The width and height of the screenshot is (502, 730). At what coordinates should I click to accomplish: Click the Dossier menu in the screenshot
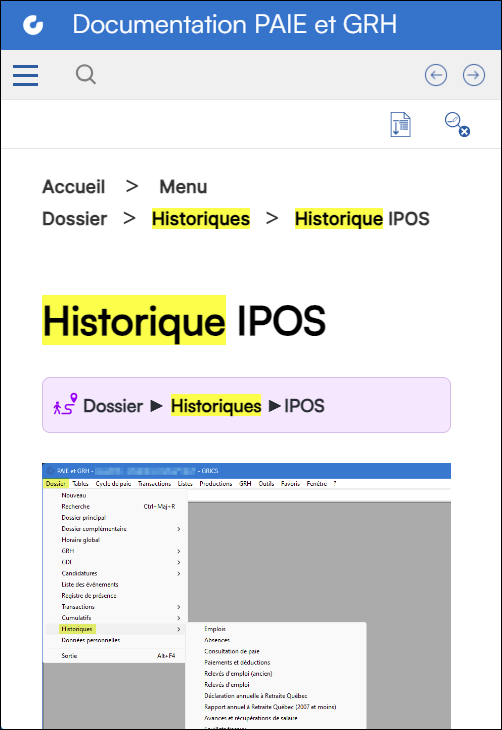[x=55, y=484]
